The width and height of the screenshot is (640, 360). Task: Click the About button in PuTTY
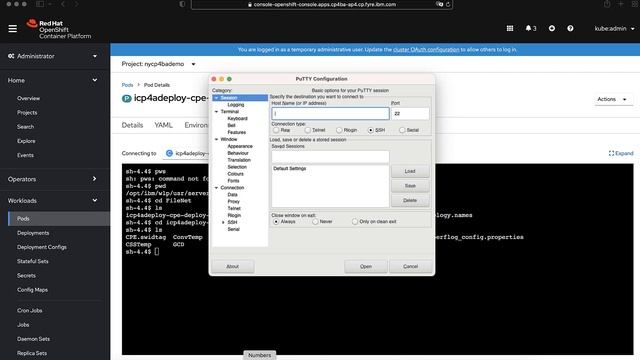click(232, 267)
